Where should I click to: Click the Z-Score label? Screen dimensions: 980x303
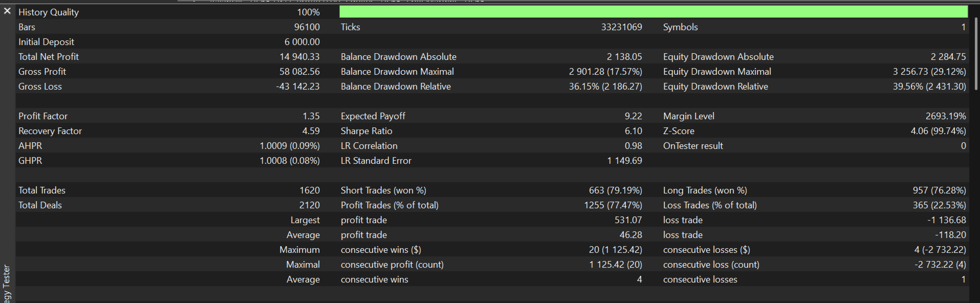point(679,131)
